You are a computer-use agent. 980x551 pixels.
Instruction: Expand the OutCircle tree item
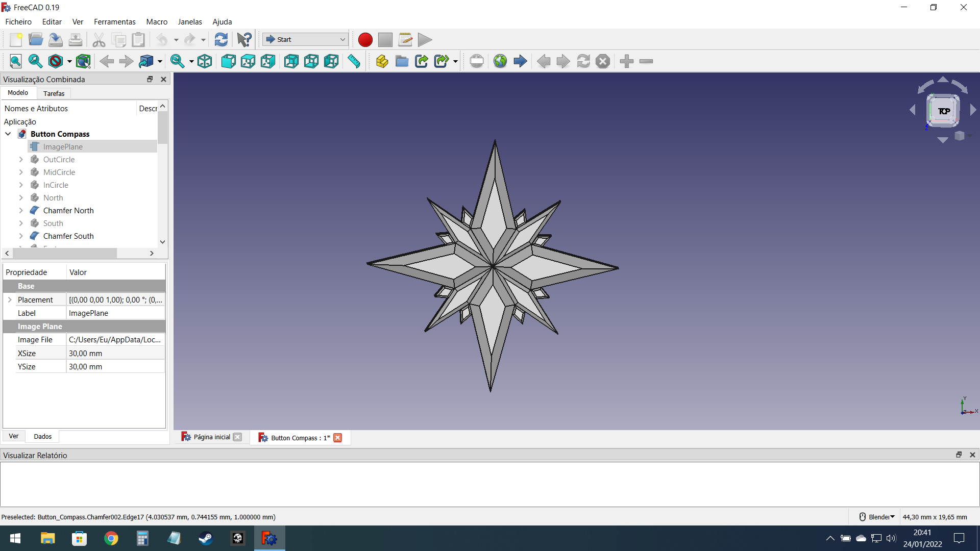coord(21,159)
